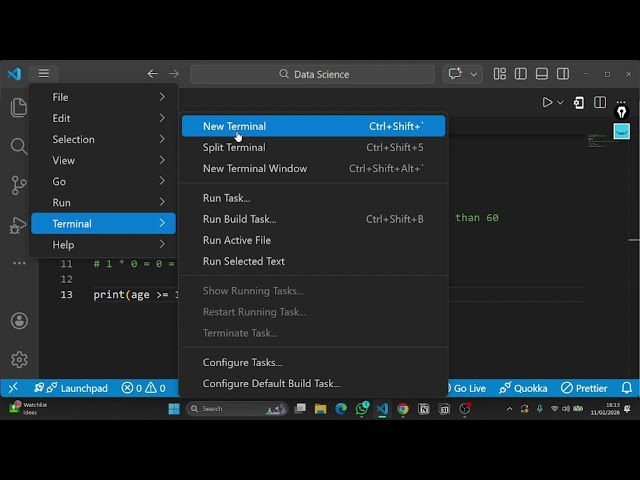Open the Search view icon

tap(19, 146)
